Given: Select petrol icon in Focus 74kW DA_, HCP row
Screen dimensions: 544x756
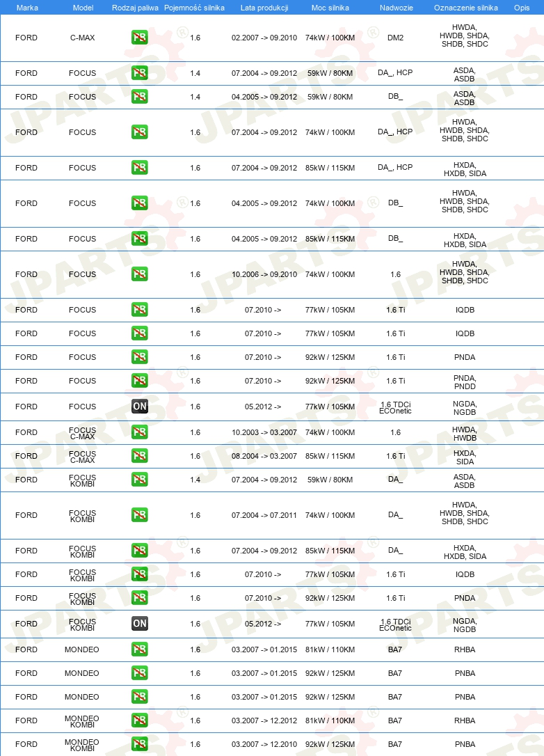Looking at the screenshot, I should click(x=139, y=132).
